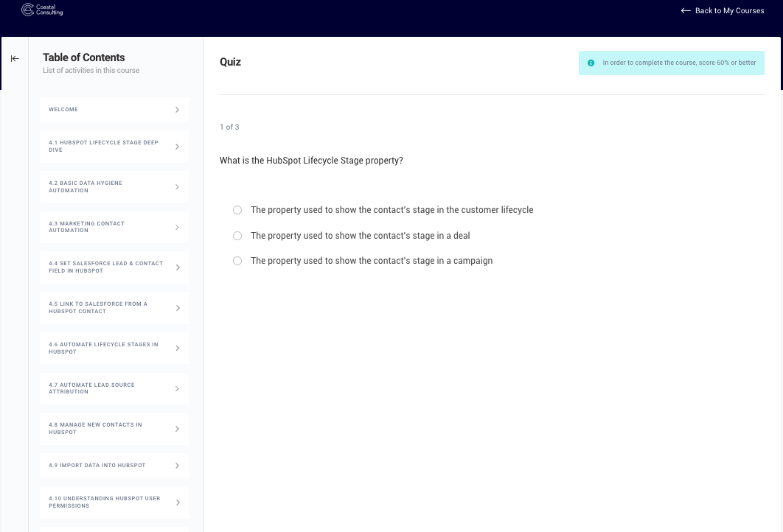Click the Back to My Courses link
The image size is (783, 532).
tap(722, 10)
